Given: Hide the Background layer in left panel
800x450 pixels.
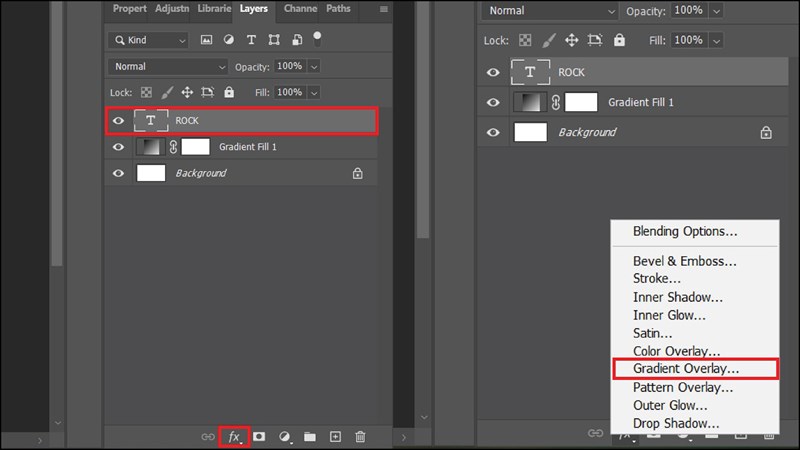Looking at the screenshot, I should [118, 173].
